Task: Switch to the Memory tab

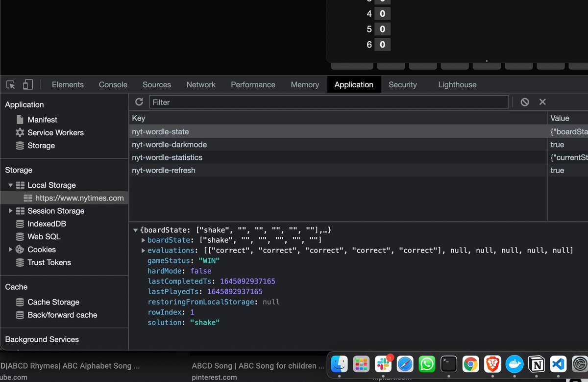Action: [305, 85]
